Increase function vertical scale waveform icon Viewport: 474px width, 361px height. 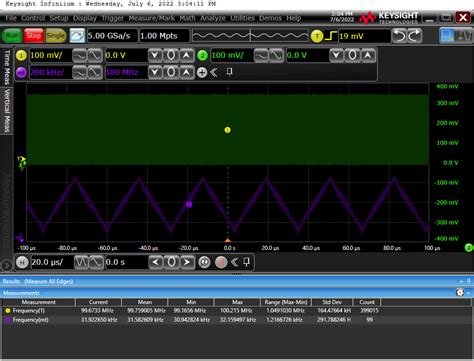(x=95, y=72)
